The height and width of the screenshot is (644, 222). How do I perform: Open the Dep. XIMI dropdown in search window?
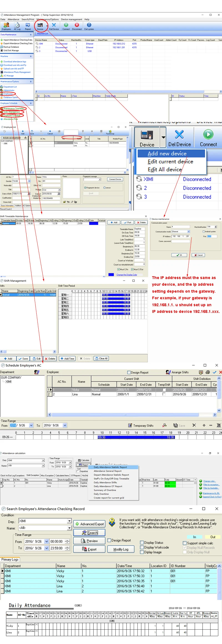[69, 521]
